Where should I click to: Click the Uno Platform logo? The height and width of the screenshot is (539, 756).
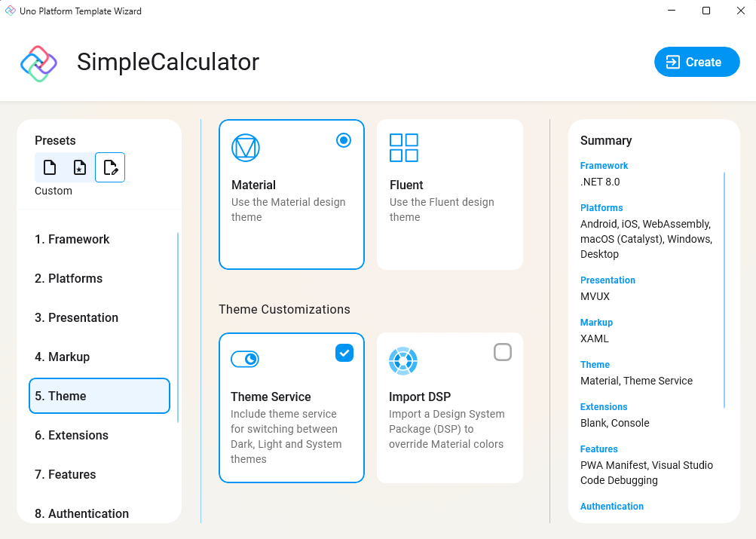[38, 62]
